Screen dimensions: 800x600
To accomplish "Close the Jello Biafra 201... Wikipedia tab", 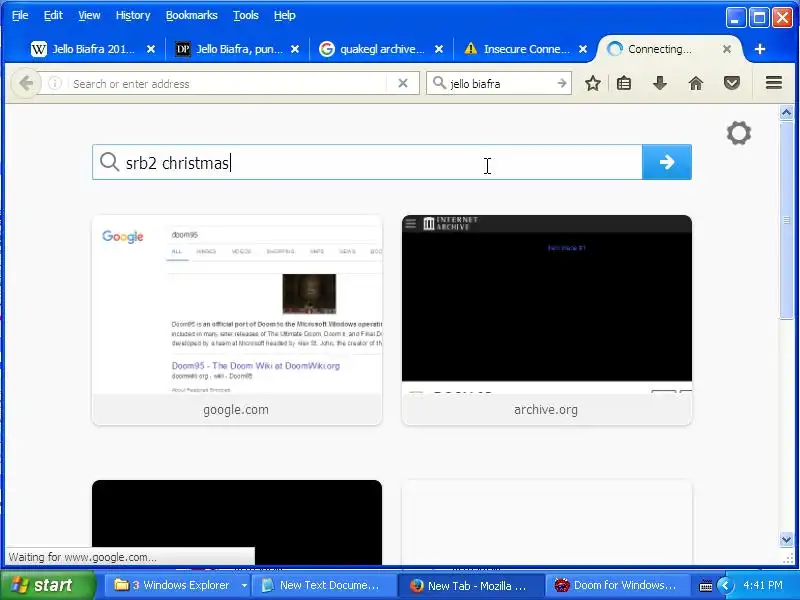I will (x=151, y=49).
